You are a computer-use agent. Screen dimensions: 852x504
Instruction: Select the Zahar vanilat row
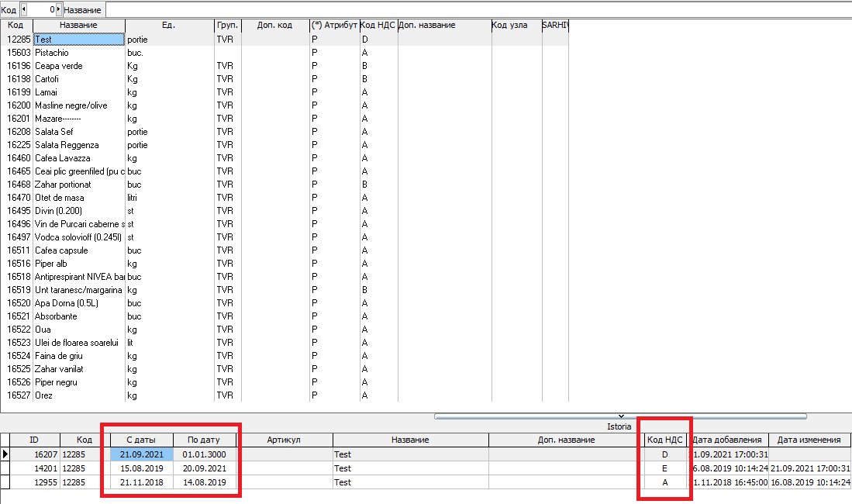(285, 369)
